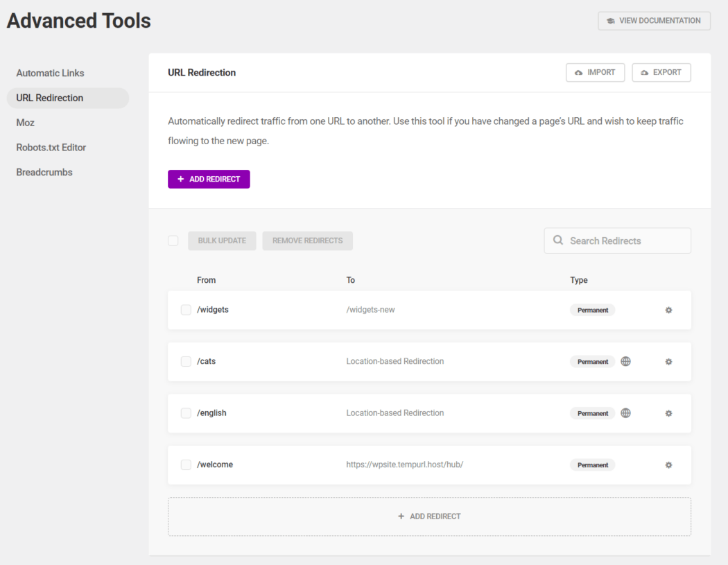Check the /welcome redirect checkbox

(x=186, y=464)
